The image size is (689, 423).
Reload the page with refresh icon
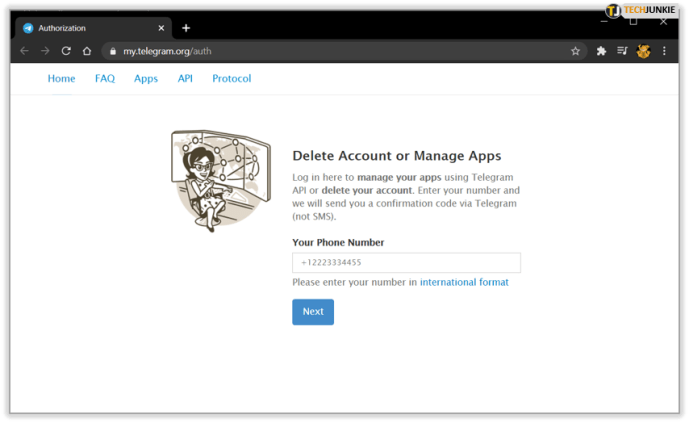66,51
